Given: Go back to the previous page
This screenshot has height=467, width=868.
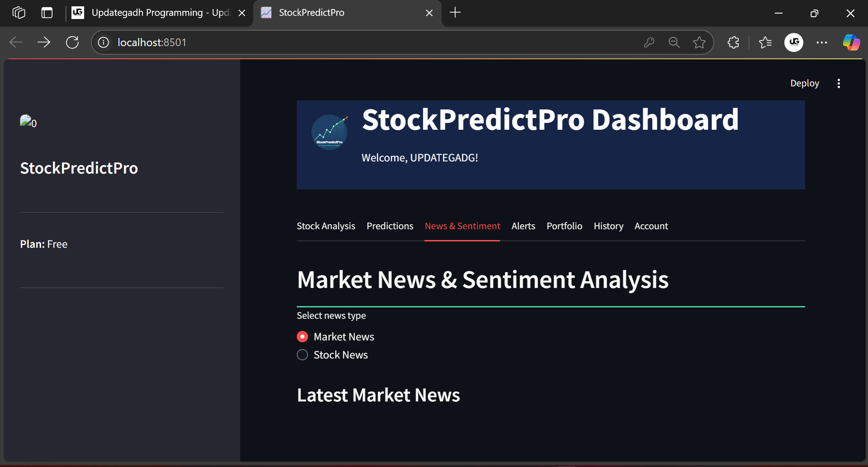Looking at the screenshot, I should point(16,42).
